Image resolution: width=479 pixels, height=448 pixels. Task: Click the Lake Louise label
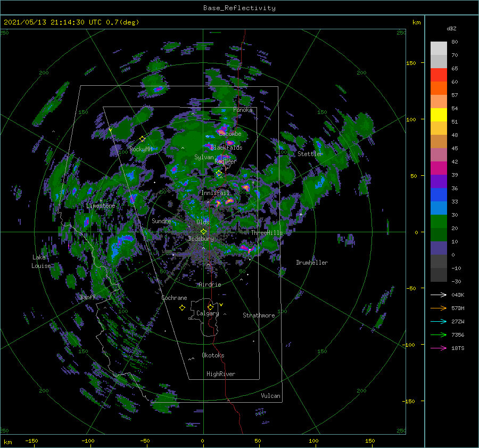(41, 262)
